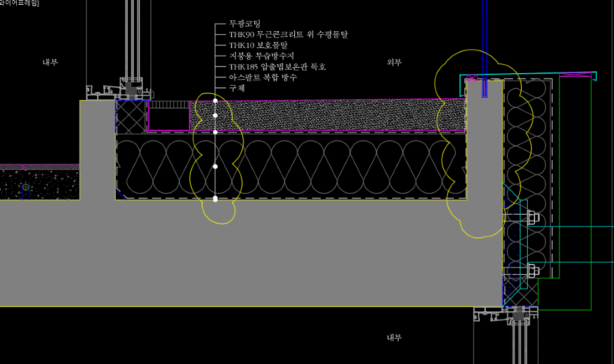Screen dimensions: 614x364
Task: Click the 외부 label at top right
Action: (x=395, y=62)
